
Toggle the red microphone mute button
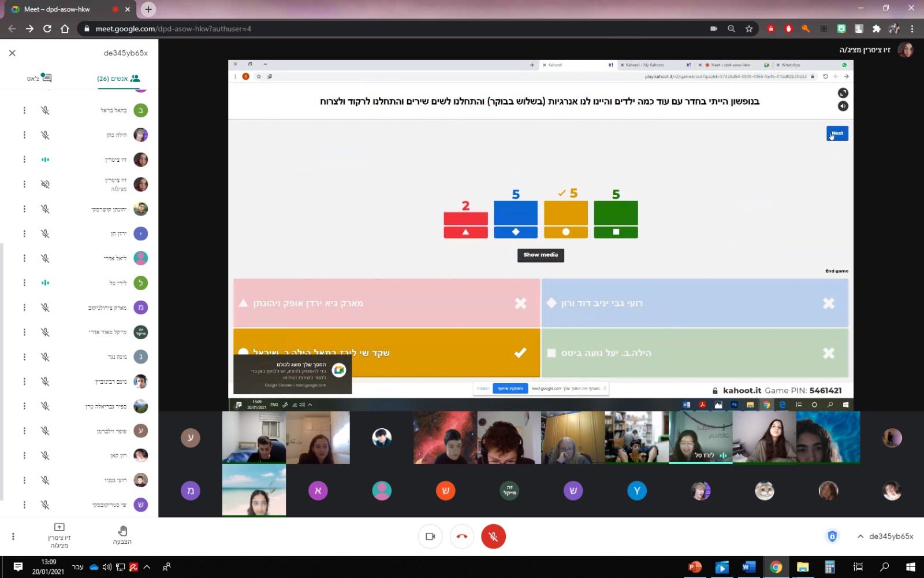(493, 536)
